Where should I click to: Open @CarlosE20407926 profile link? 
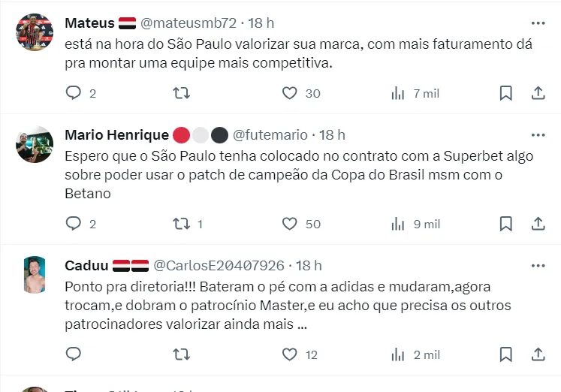click(x=219, y=266)
